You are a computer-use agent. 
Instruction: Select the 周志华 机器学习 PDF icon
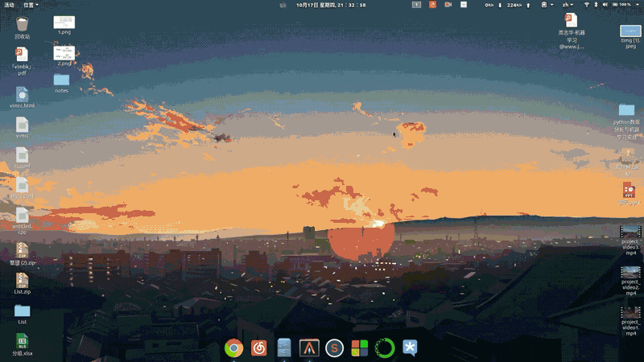(x=572, y=20)
